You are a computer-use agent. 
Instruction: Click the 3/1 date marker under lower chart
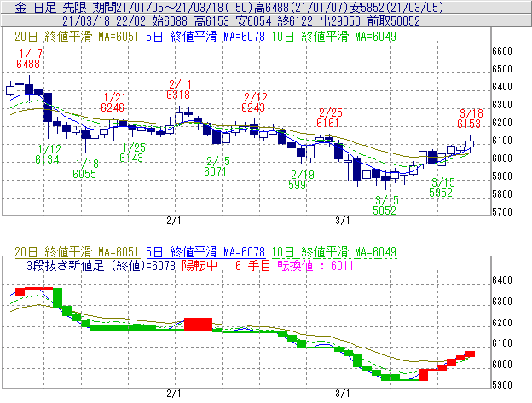coord(343,394)
